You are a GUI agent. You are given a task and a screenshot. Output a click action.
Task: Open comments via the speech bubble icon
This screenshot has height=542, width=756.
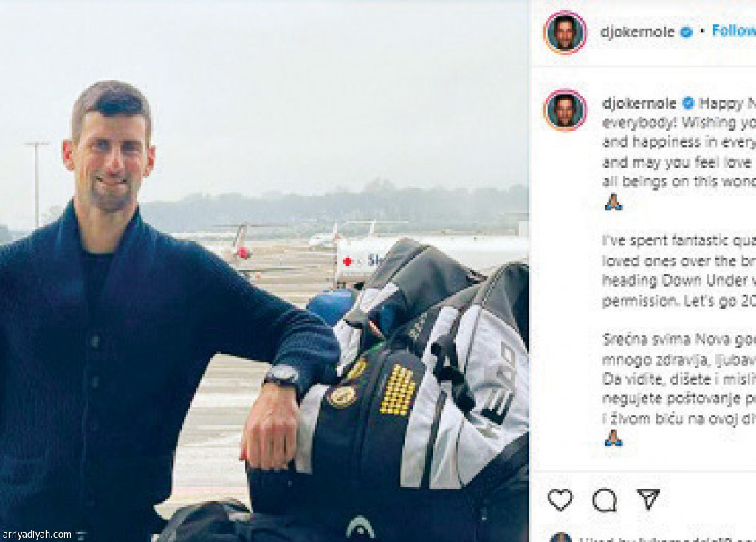pos(604,500)
